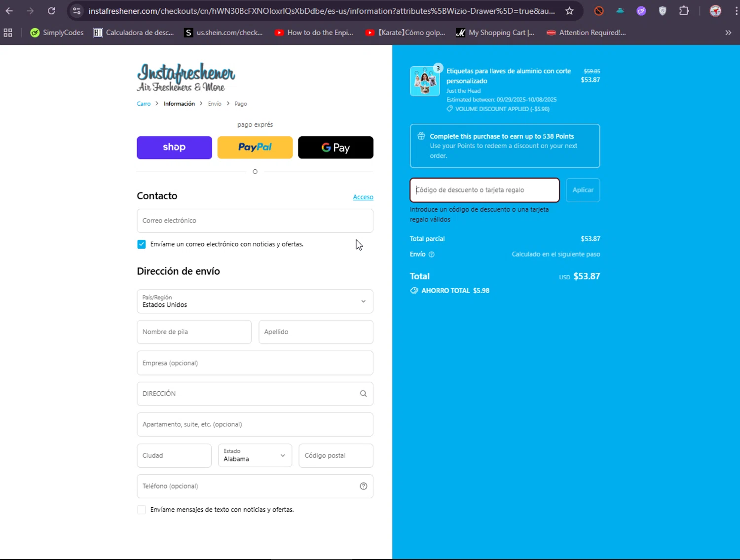The width and height of the screenshot is (740, 560).
Task: Click the Aplicar discount button
Action: coord(583,190)
